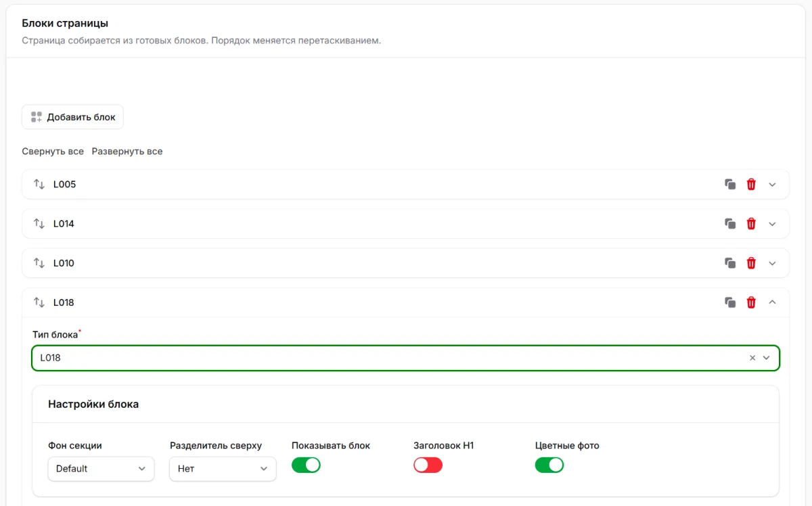Duplicate block L014 with the copy icon
This screenshot has height=506, width=812.
tap(730, 223)
